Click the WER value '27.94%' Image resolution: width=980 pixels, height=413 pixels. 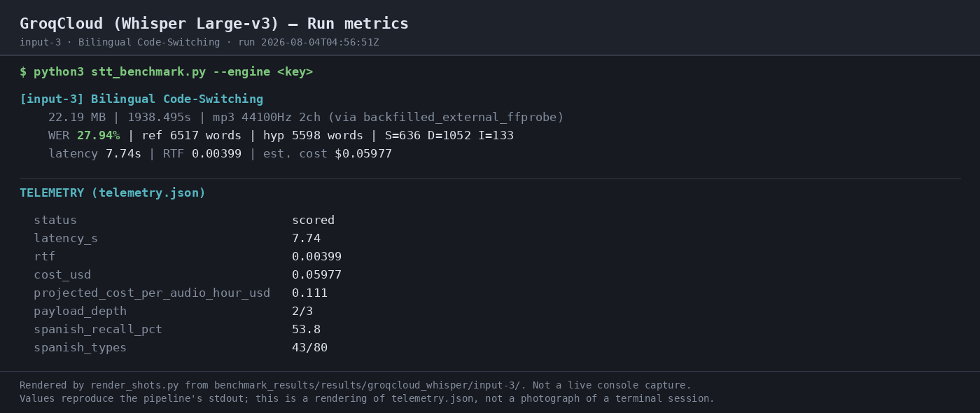[x=98, y=136]
